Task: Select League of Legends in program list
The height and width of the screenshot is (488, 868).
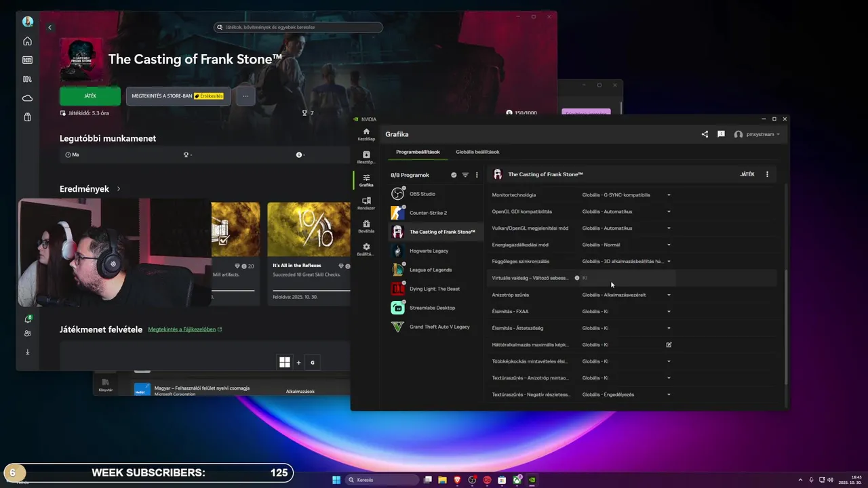Action: pos(435,270)
